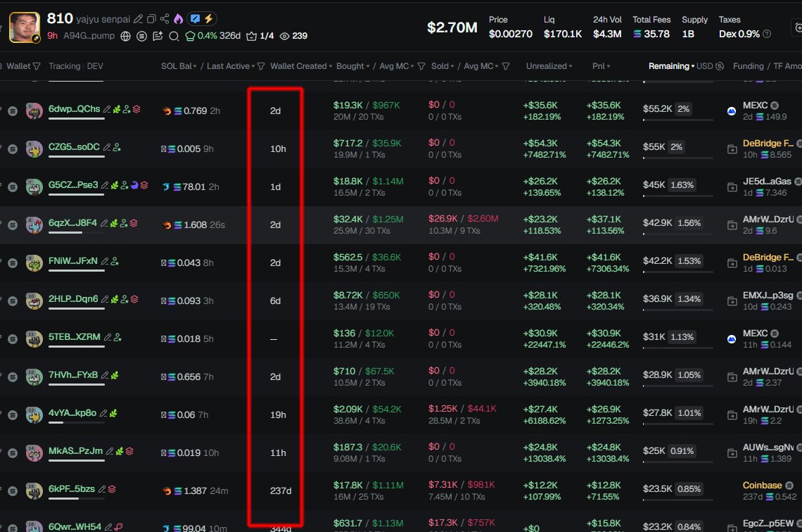This screenshot has height=532, width=802.
Task: Click the add-note sparkle icon in header
Action: [158, 36]
